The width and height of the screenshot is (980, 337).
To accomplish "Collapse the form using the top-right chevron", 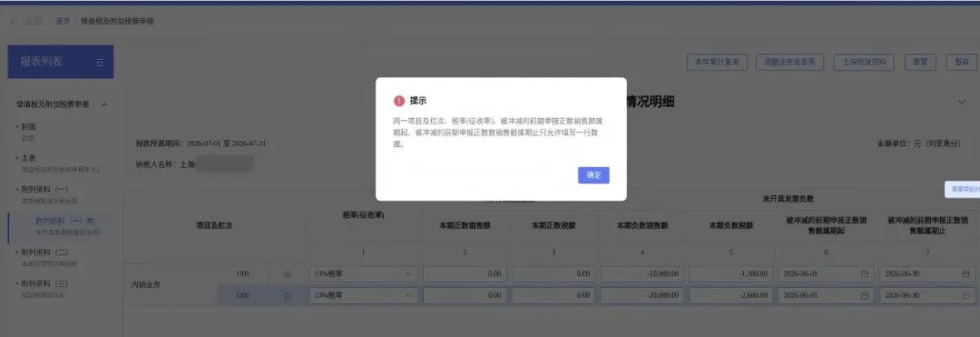I will (962, 102).
